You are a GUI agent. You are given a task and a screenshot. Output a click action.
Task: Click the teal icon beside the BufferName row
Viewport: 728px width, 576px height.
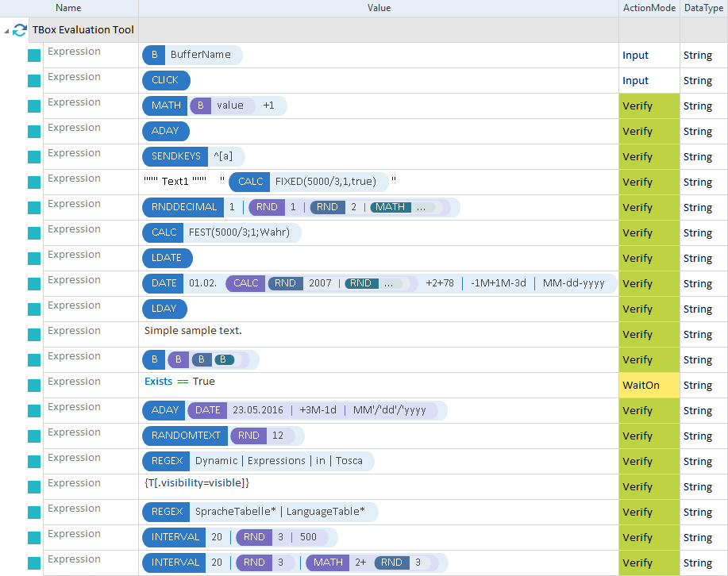point(34,56)
